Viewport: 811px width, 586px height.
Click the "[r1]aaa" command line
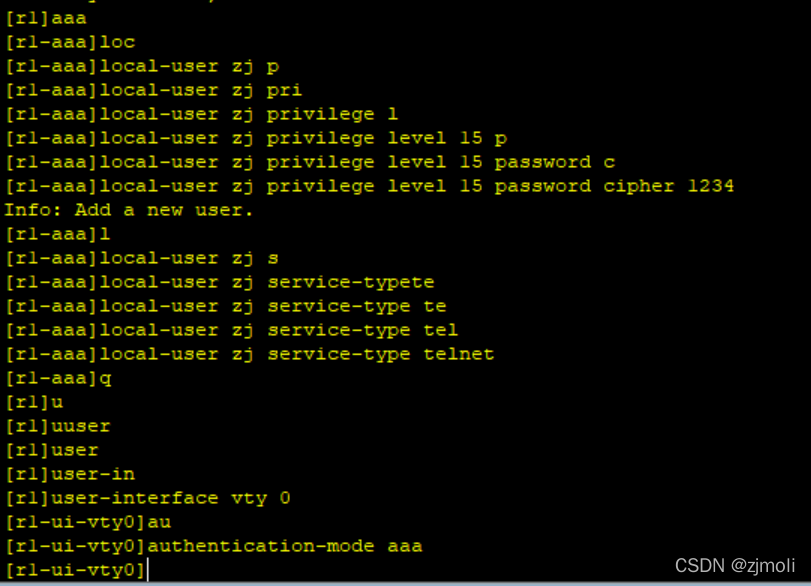point(46,18)
